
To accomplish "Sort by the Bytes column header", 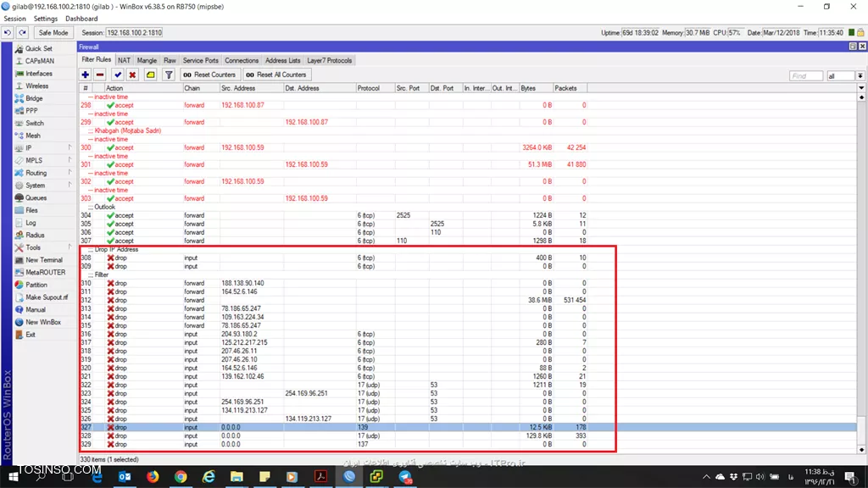I will [x=536, y=88].
